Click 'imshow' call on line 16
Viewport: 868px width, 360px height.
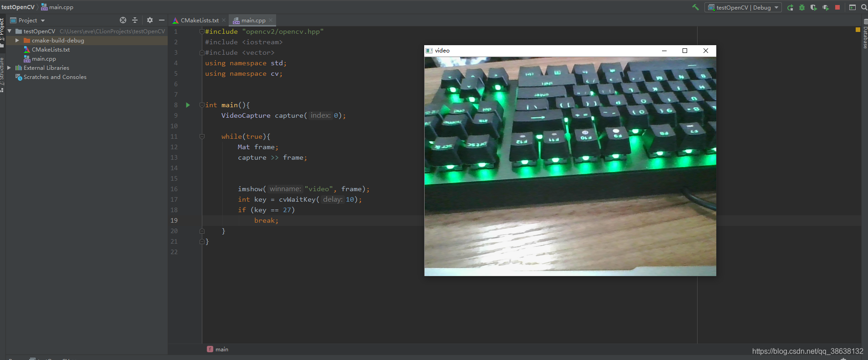(250, 189)
